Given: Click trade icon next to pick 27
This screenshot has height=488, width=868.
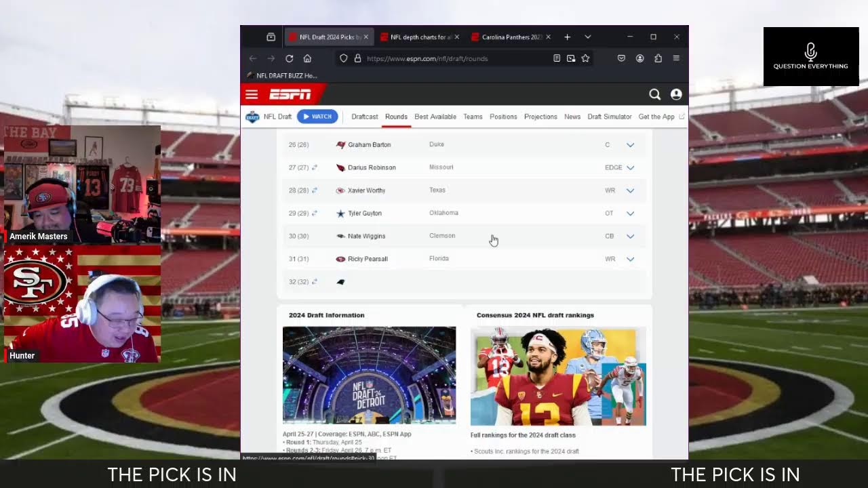Looking at the screenshot, I should tap(314, 167).
